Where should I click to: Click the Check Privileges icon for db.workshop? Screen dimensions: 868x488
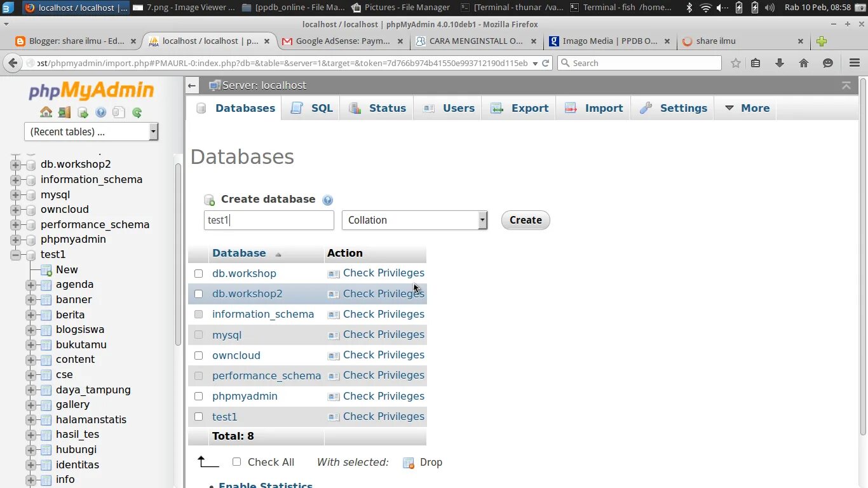tap(334, 274)
